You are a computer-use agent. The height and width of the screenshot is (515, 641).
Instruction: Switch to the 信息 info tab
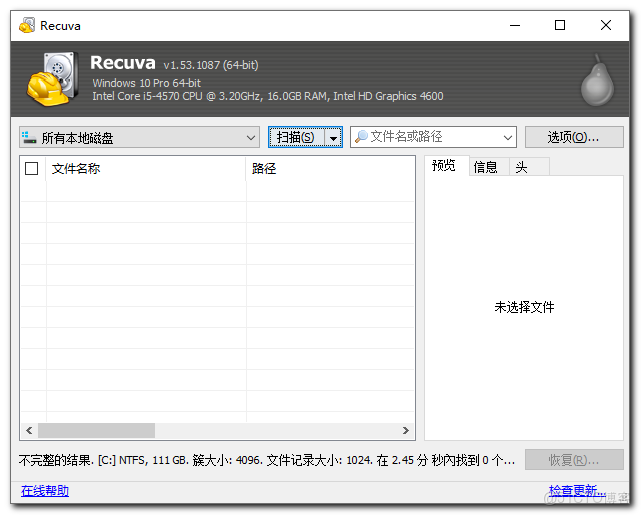[x=489, y=167]
